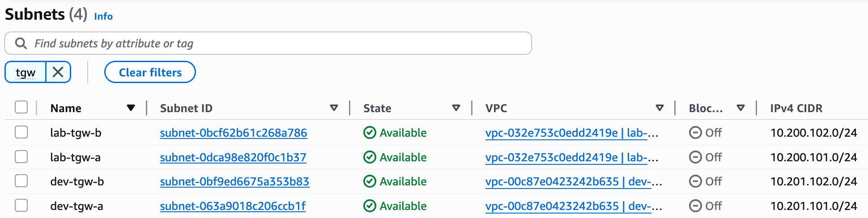Click Off status icon for dev-tgw-b row
The width and height of the screenshot is (868, 218).
(x=695, y=181)
